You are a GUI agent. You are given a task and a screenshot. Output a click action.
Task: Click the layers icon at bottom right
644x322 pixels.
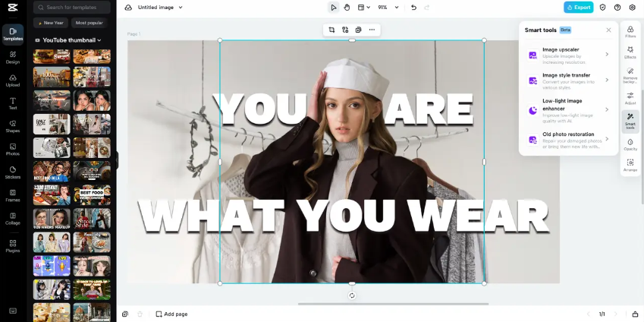tap(636, 314)
